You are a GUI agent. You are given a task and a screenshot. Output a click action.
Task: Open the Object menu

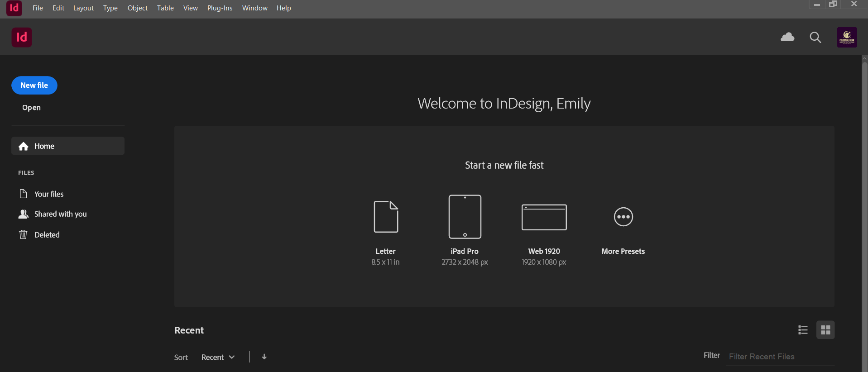tap(138, 8)
